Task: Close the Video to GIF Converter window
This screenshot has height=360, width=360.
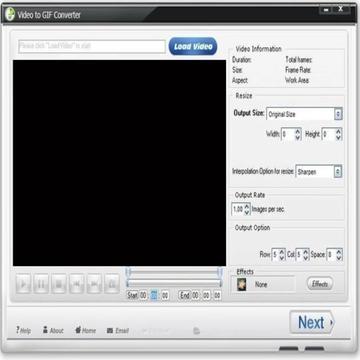Action: [341, 10]
